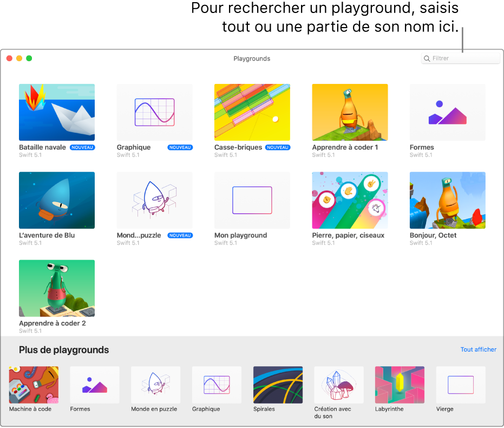Open the Casse-briques playground thumbnail
Screen dimensions: 504x428
pos(252,112)
